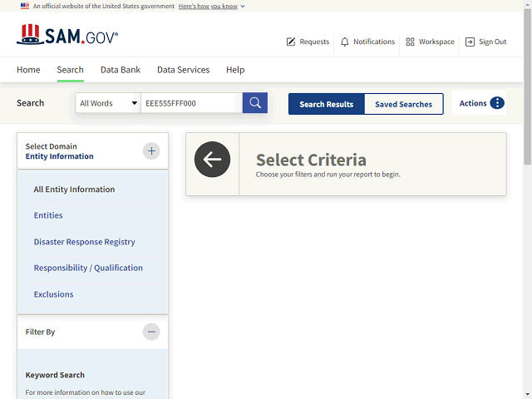Click the Select Criteria heading

[x=311, y=160]
